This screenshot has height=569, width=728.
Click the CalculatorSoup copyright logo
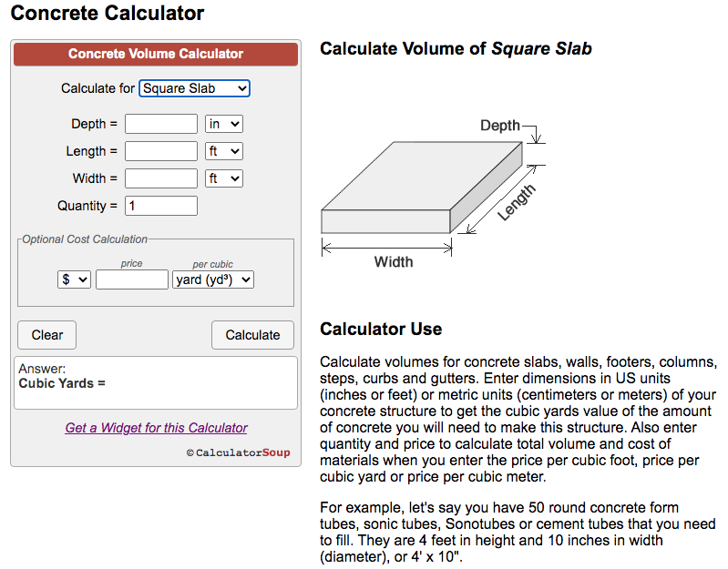pos(238,452)
